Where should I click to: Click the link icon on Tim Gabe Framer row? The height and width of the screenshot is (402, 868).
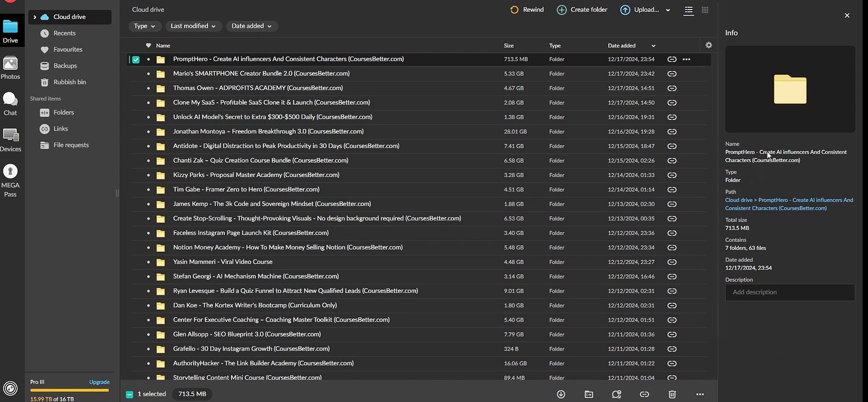[672, 190]
